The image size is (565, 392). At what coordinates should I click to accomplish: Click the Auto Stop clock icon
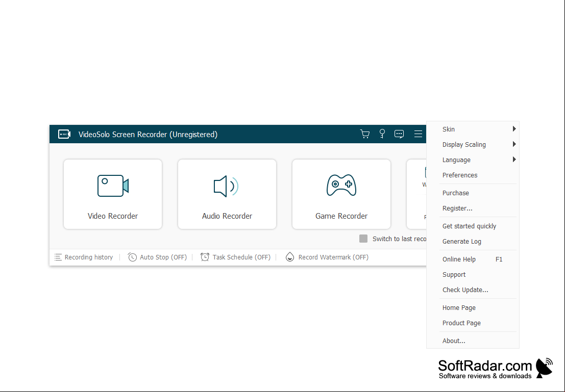point(132,257)
